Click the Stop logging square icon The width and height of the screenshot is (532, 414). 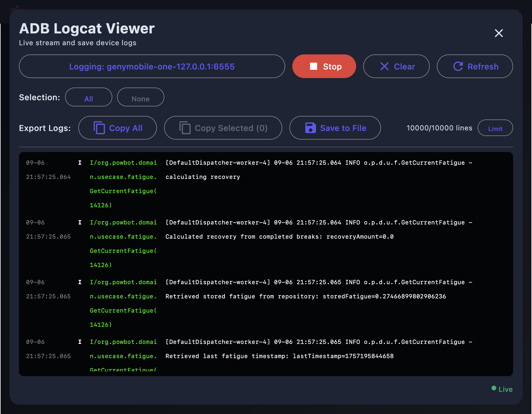[313, 66]
